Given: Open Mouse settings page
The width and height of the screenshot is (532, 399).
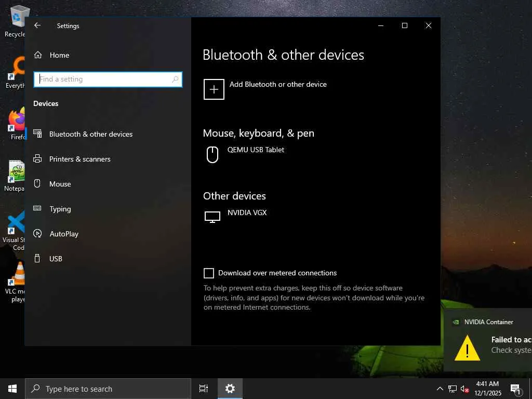Looking at the screenshot, I should coord(108,184).
